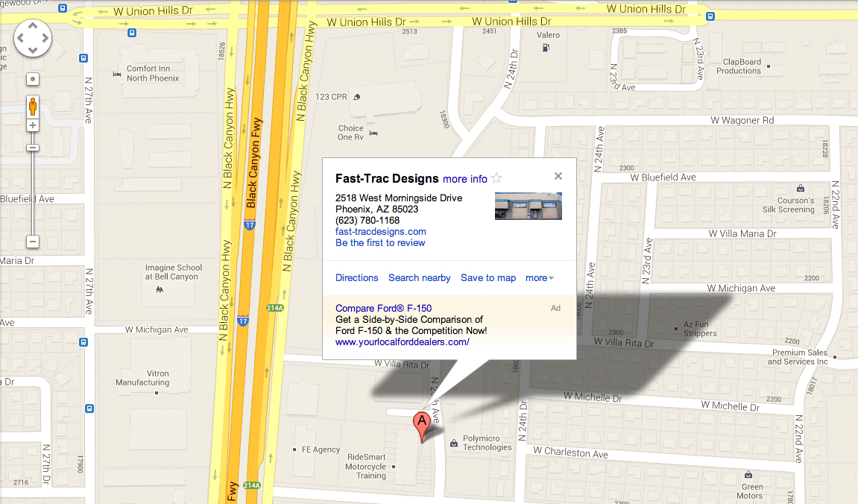Open Directions to Fast-Trac Designs
The image size is (858, 504).
coord(357,278)
